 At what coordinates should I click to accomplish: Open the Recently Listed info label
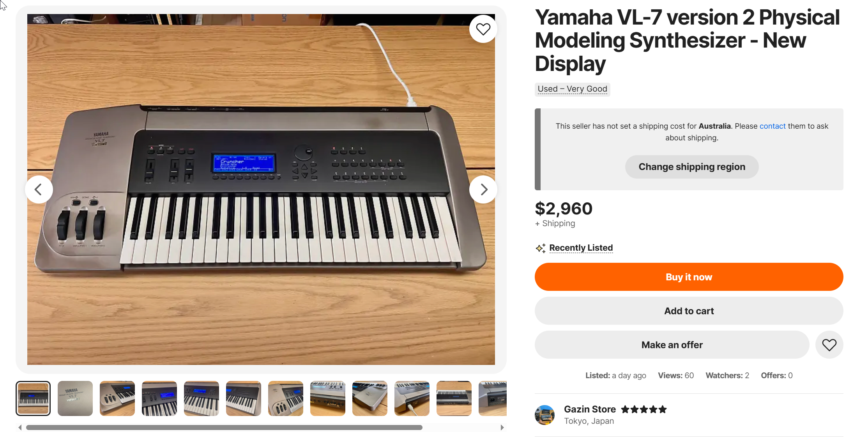(x=581, y=248)
